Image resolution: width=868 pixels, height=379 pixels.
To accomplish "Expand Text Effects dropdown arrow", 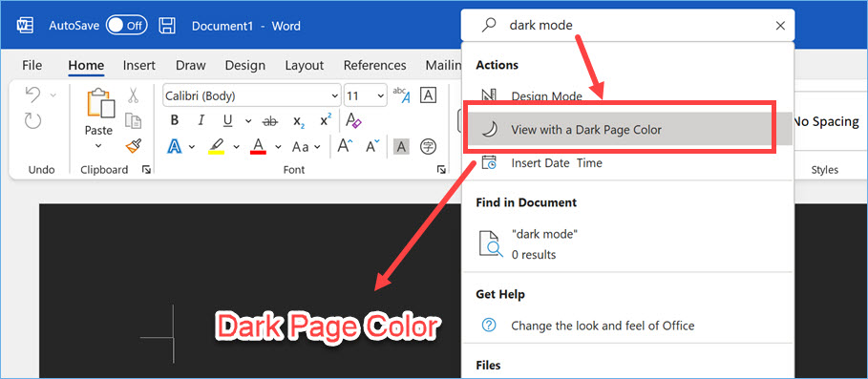I will pyautogui.click(x=192, y=147).
